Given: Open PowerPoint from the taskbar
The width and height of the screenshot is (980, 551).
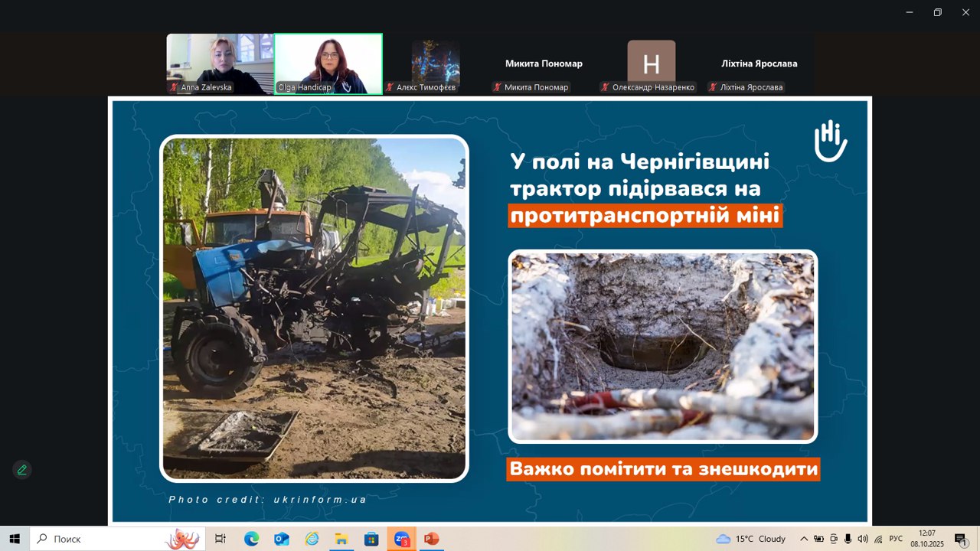Looking at the screenshot, I should pyautogui.click(x=431, y=539).
